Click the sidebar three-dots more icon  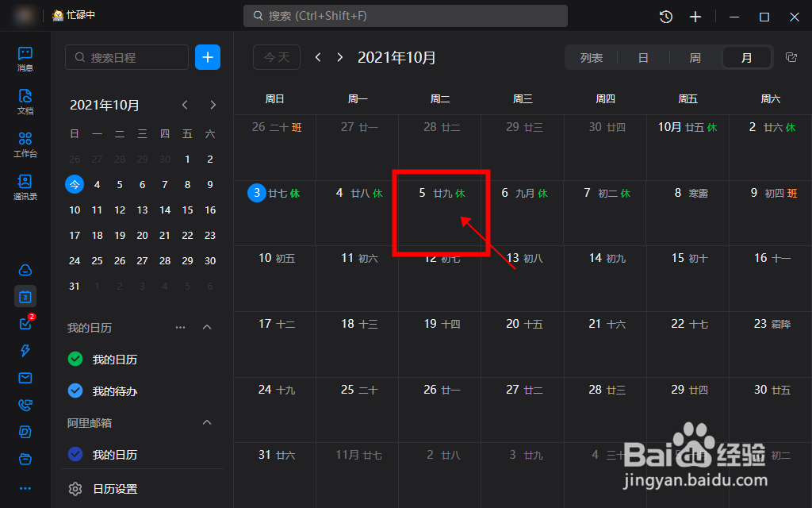(x=25, y=488)
